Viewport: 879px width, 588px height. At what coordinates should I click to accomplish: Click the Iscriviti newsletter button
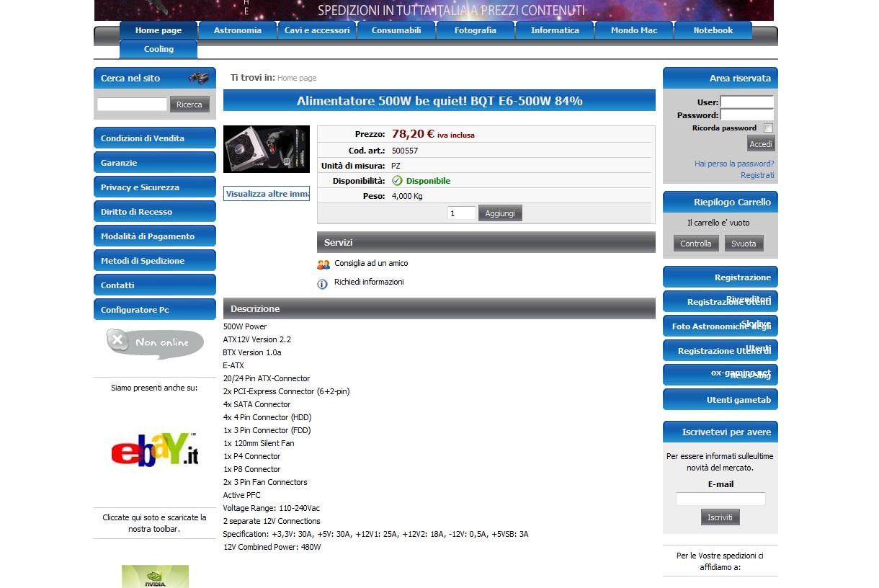(x=720, y=517)
